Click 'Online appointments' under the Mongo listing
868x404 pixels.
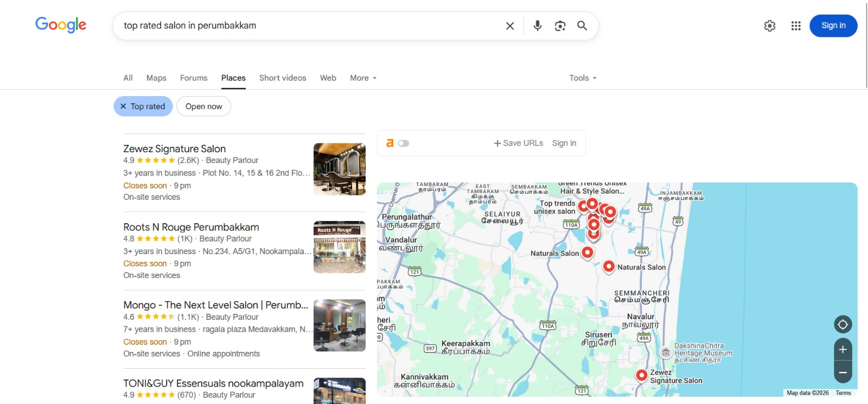[224, 353]
